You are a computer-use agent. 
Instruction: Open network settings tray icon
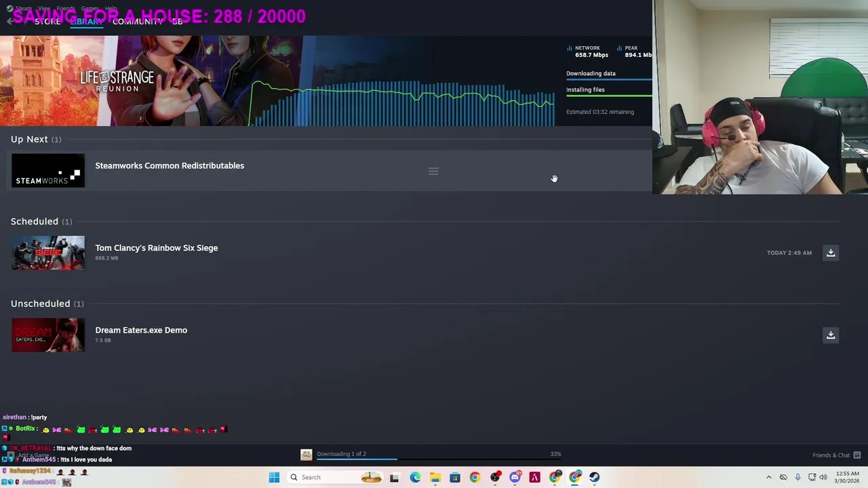point(812,477)
